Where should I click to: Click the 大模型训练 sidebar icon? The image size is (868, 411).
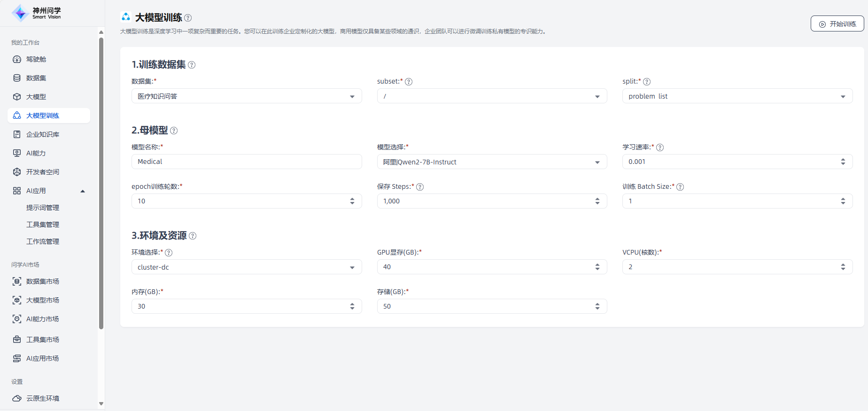pyautogui.click(x=17, y=116)
